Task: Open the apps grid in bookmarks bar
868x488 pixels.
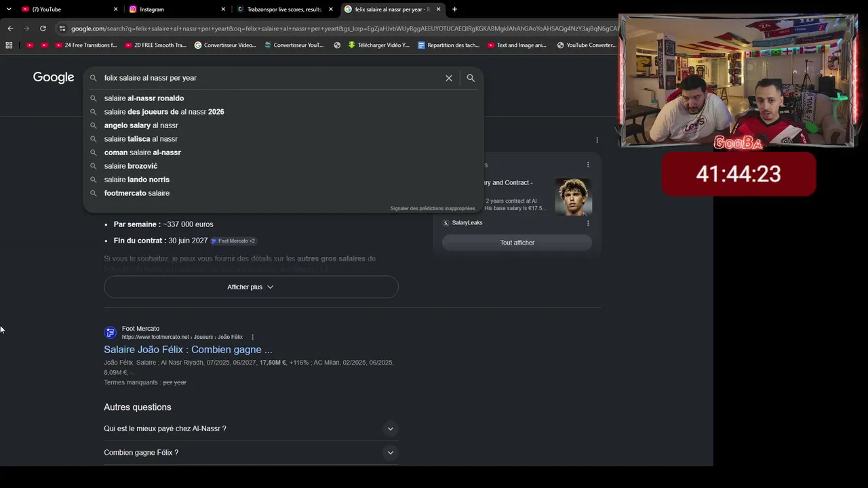Action: pyautogui.click(x=9, y=45)
